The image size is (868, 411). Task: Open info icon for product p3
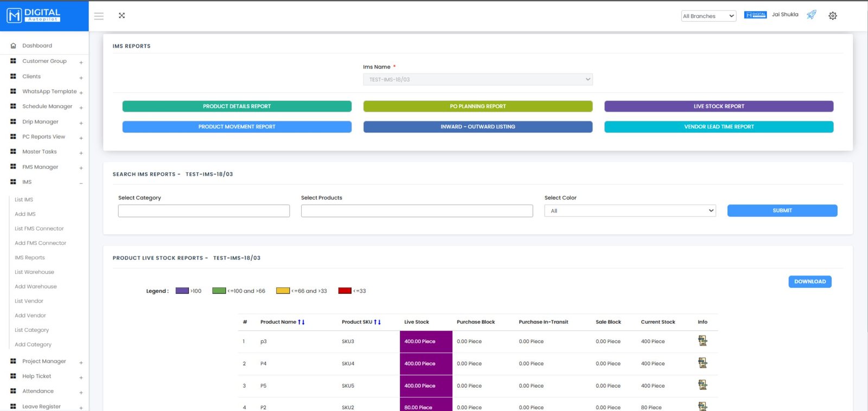703,341
